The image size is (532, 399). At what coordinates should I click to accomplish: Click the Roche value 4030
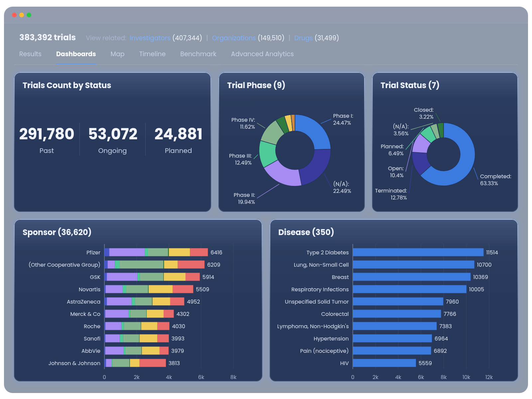(179, 326)
